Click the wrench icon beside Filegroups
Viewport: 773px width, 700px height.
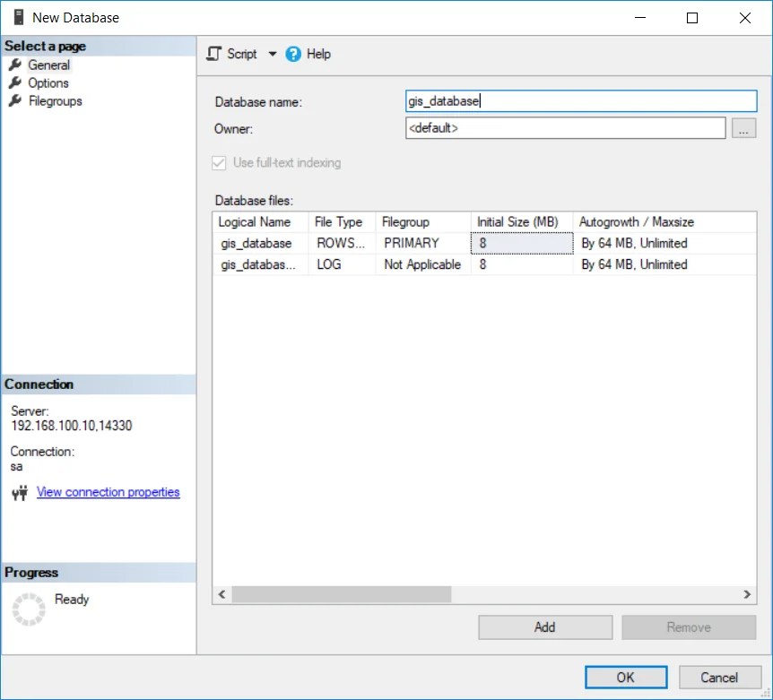point(15,100)
